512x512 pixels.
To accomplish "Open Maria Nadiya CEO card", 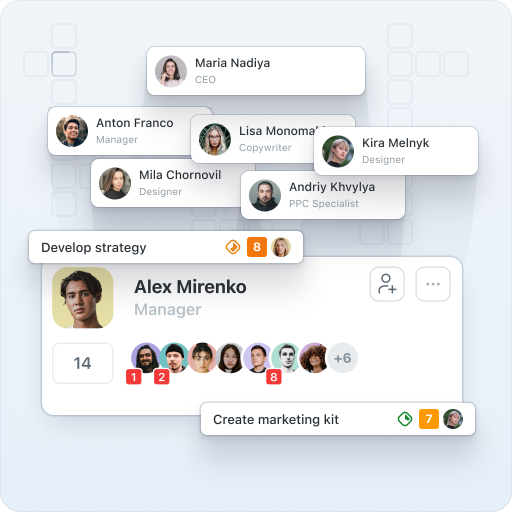I will [x=256, y=71].
